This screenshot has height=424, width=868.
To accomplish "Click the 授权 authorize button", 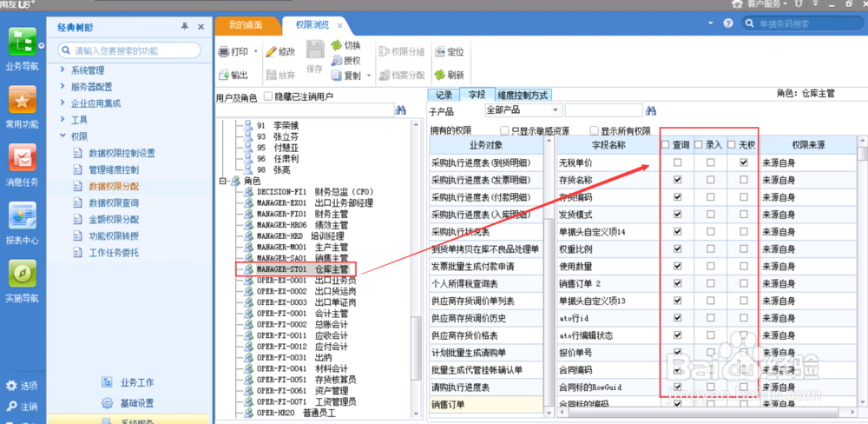I will [346, 61].
